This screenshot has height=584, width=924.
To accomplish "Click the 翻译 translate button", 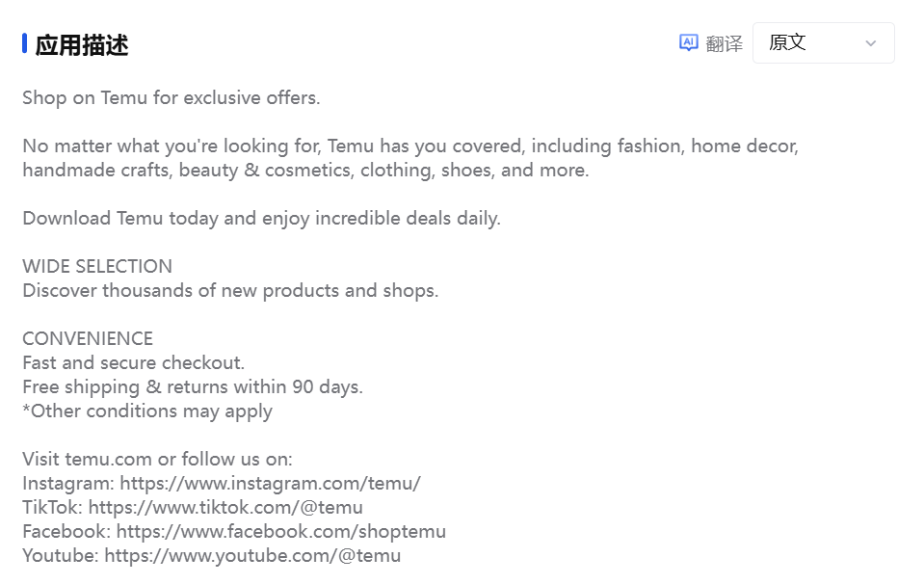I will [x=724, y=43].
